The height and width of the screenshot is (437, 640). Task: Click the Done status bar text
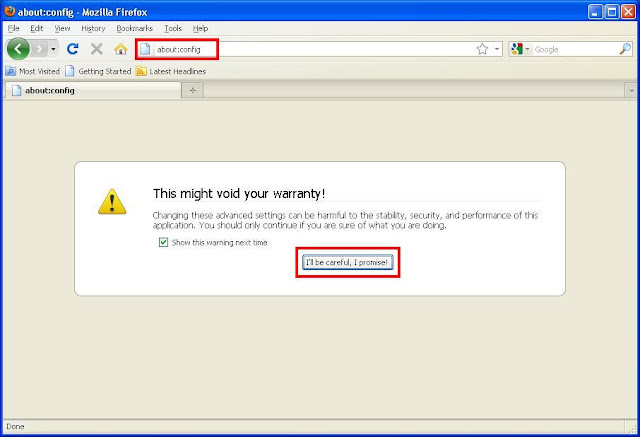click(16, 426)
